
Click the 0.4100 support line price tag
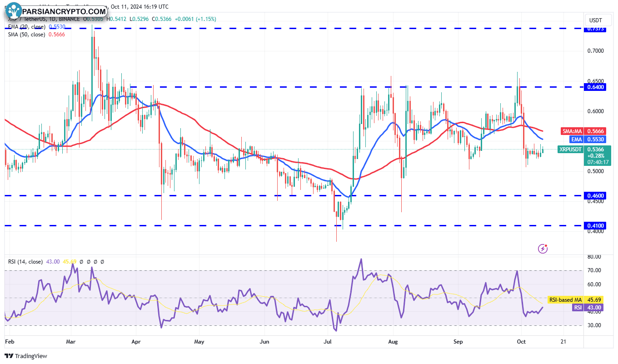[595, 225]
